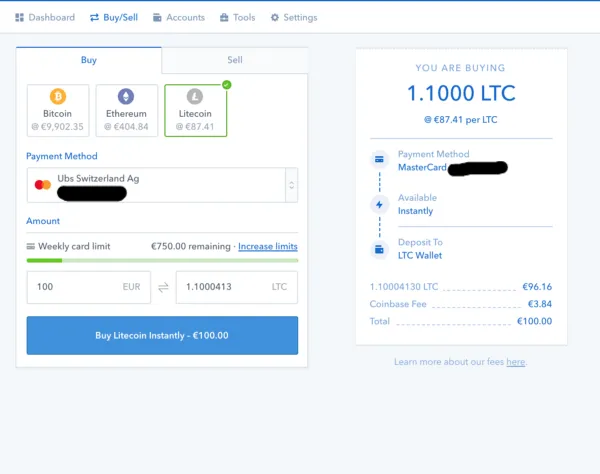Click the 'here' fees link
Viewport: 600px width, 474px height.
tap(515, 362)
